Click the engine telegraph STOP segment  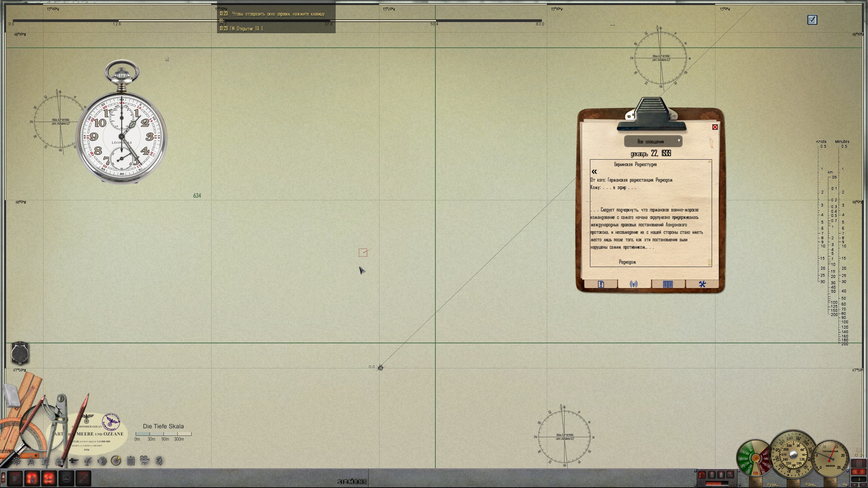point(755,473)
